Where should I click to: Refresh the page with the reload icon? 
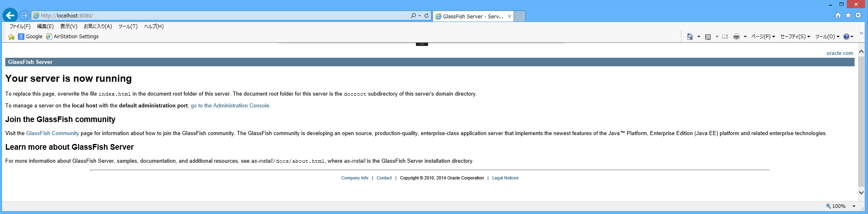tap(426, 15)
